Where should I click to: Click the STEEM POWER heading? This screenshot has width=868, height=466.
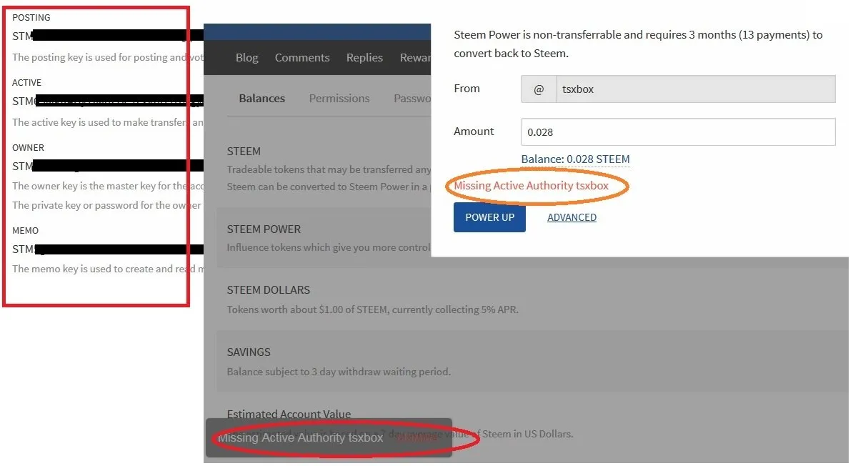click(x=264, y=229)
